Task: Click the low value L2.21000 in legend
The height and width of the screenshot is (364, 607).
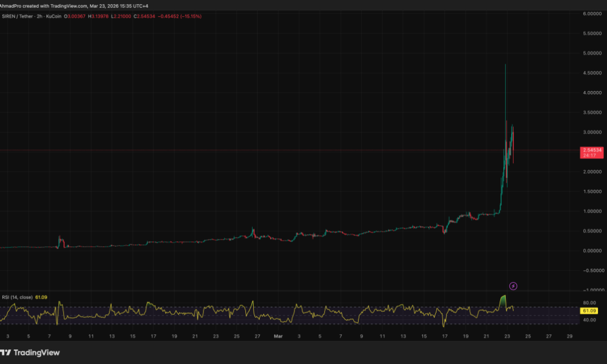Action: tap(120, 17)
